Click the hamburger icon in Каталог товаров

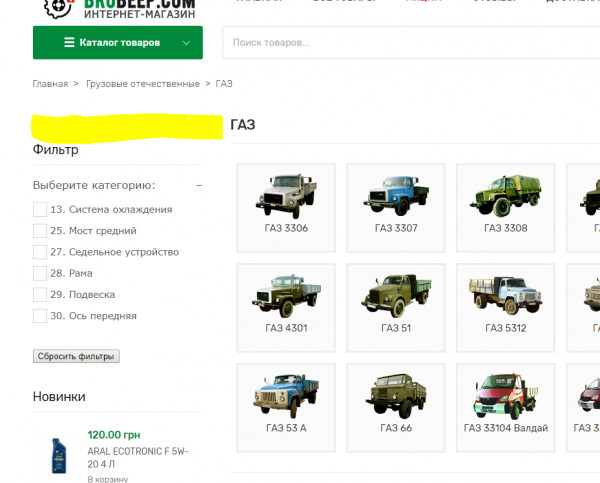pyautogui.click(x=69, y=42)
